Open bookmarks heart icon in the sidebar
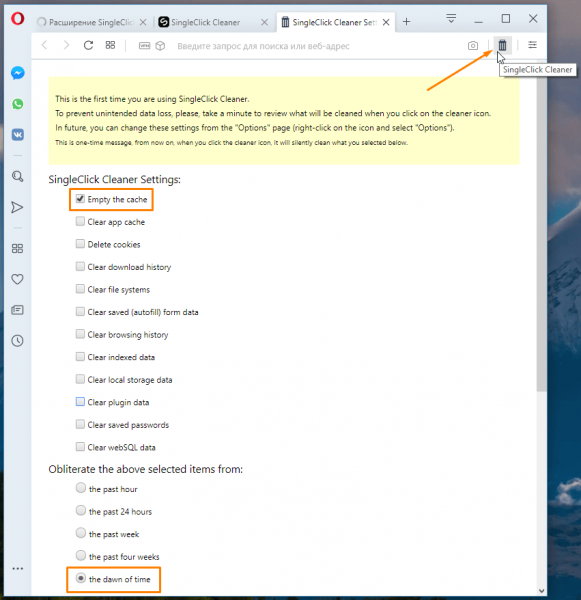This screenshot has height=600, width=581. (x=17, y=279)
